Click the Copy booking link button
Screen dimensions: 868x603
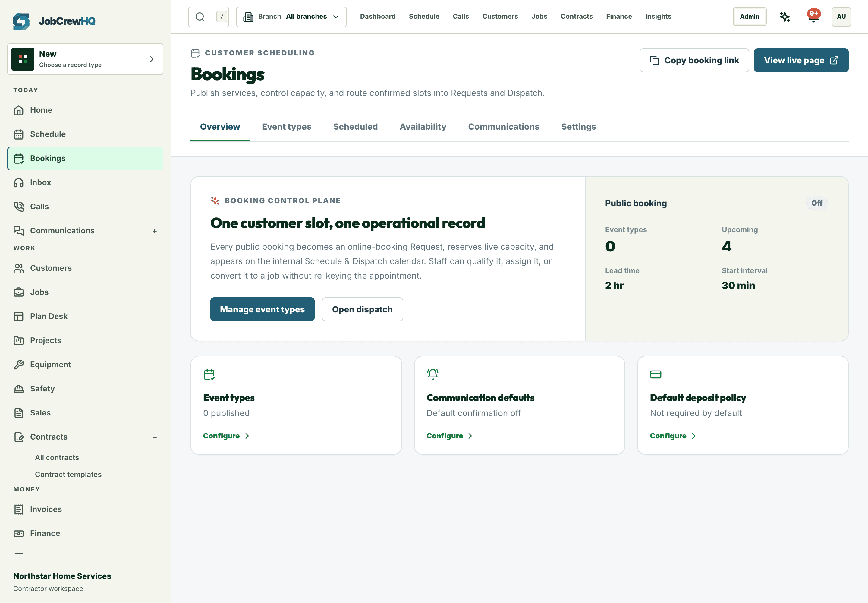click(694, 61)
